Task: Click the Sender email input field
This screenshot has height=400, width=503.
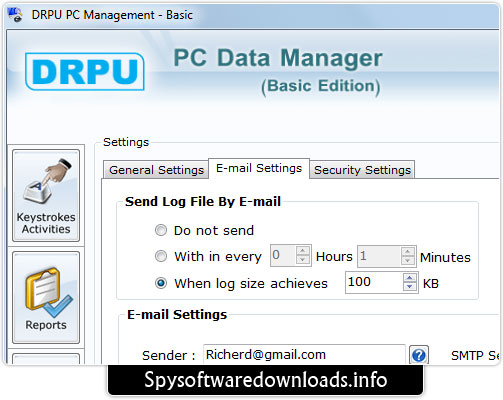Action: 304,355
